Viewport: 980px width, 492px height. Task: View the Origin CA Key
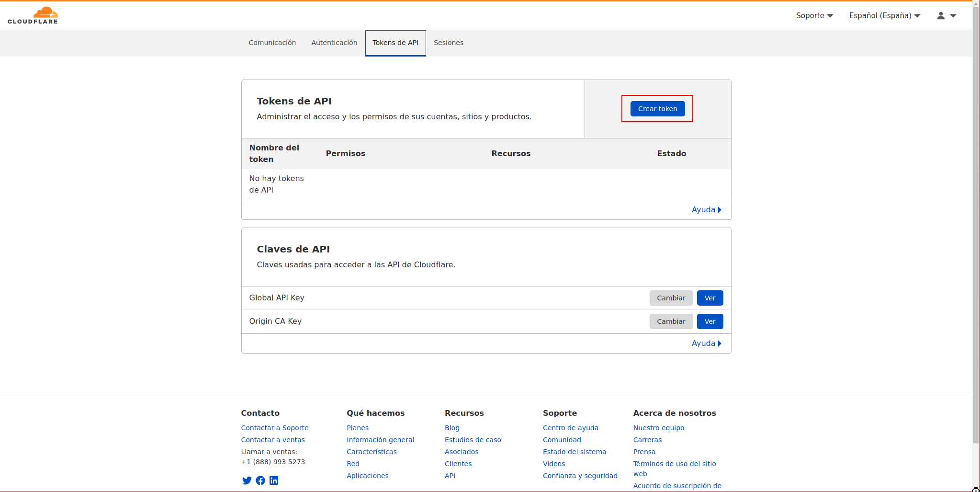tap(710, 321)
